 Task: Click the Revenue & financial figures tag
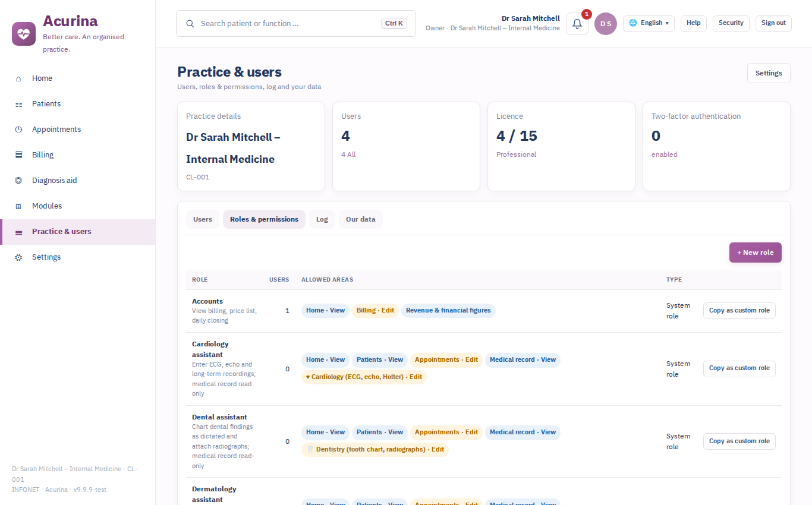[x=448, y=311]
